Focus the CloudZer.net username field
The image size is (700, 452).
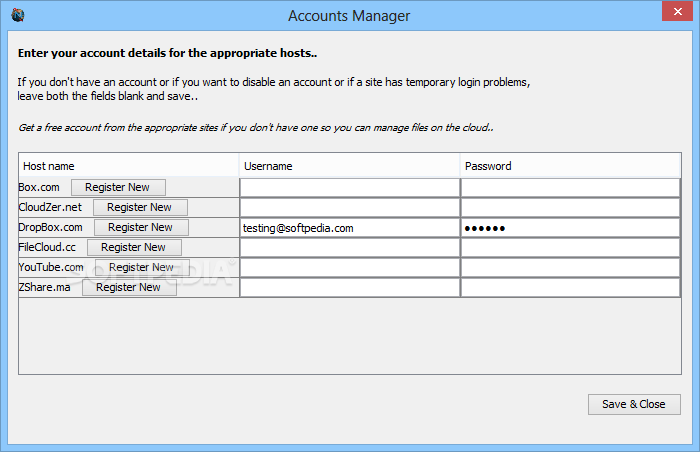(350, 208)
